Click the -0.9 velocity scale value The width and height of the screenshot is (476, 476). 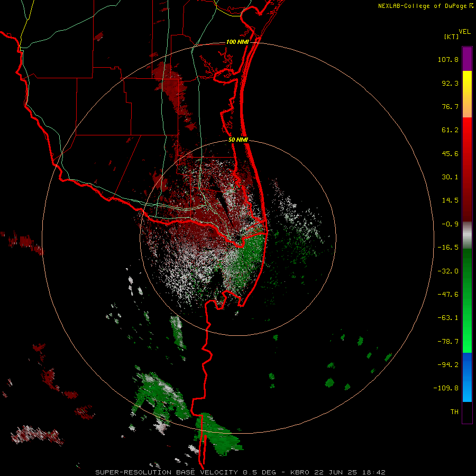450,224
